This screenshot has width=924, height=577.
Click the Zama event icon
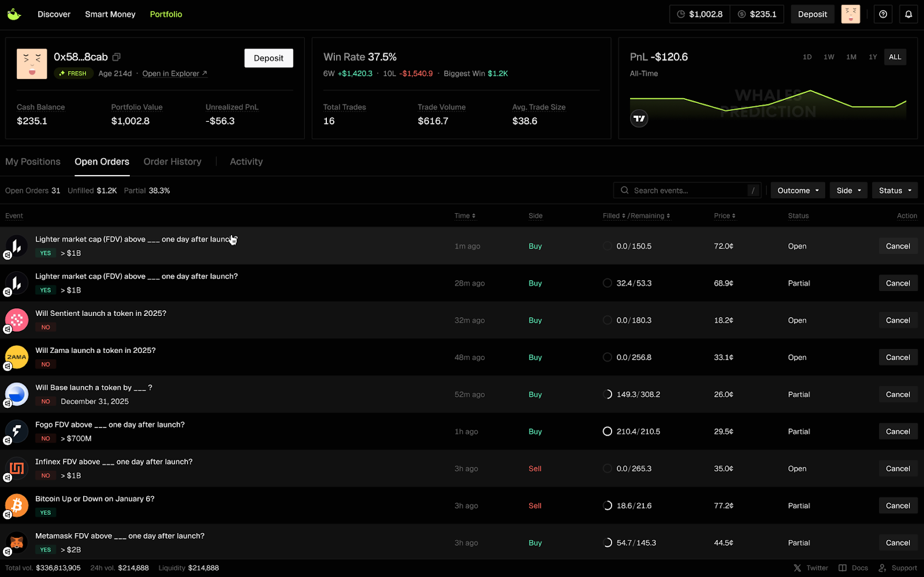point(17,358)
